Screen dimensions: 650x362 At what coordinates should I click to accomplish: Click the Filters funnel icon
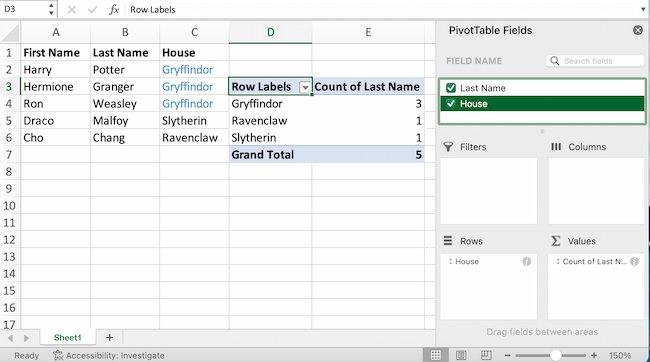[x=448, y=147]
